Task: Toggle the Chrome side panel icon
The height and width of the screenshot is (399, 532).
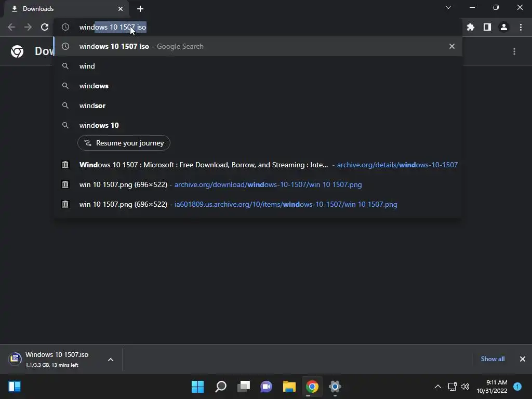Action: [x=487, y=27]
